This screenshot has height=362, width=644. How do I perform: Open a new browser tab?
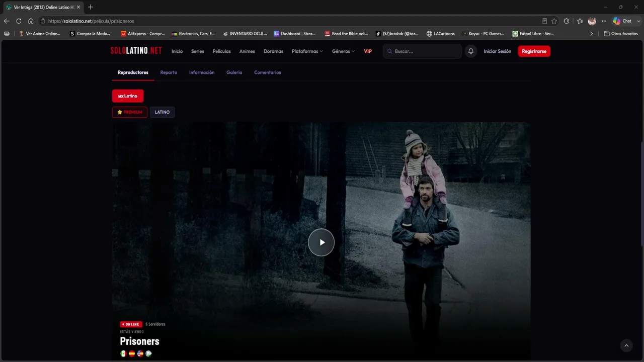coord(91,7)
